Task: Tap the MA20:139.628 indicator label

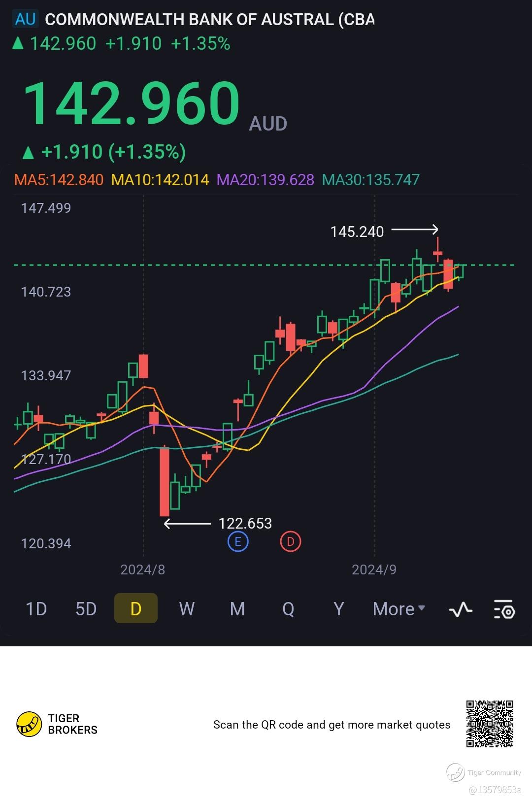Action: (x=266, y=180)
